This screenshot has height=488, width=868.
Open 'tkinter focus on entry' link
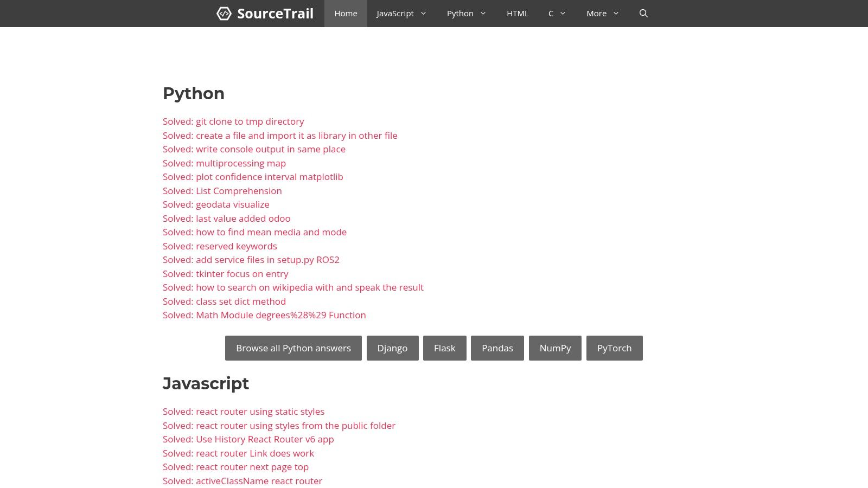pyautogui.click(x=226, y=274)
